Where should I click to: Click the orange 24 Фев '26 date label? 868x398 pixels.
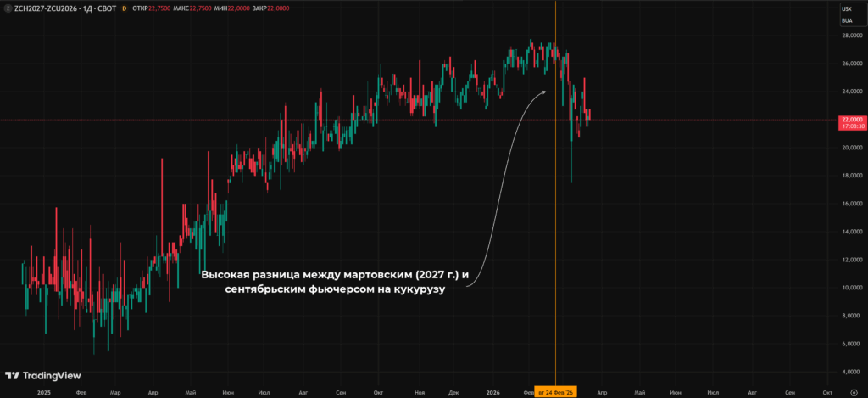555,392
